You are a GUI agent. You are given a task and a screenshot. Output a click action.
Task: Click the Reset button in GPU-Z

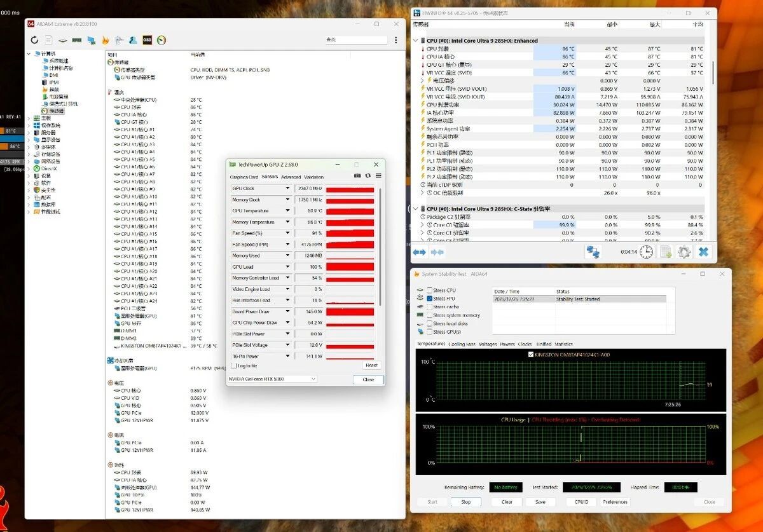(x=371, y=365)
